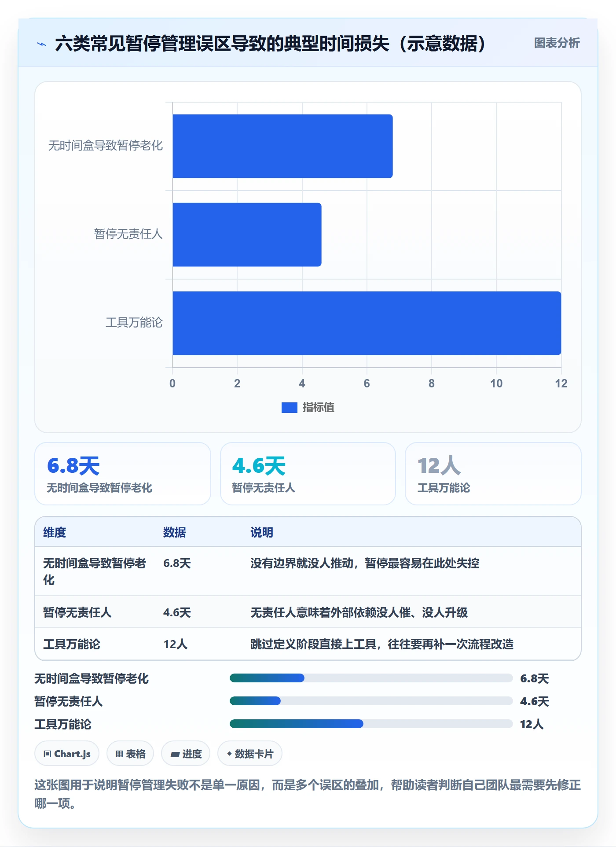Select the 跳过定义阶段直接上工具 description cell

[382, 644]
